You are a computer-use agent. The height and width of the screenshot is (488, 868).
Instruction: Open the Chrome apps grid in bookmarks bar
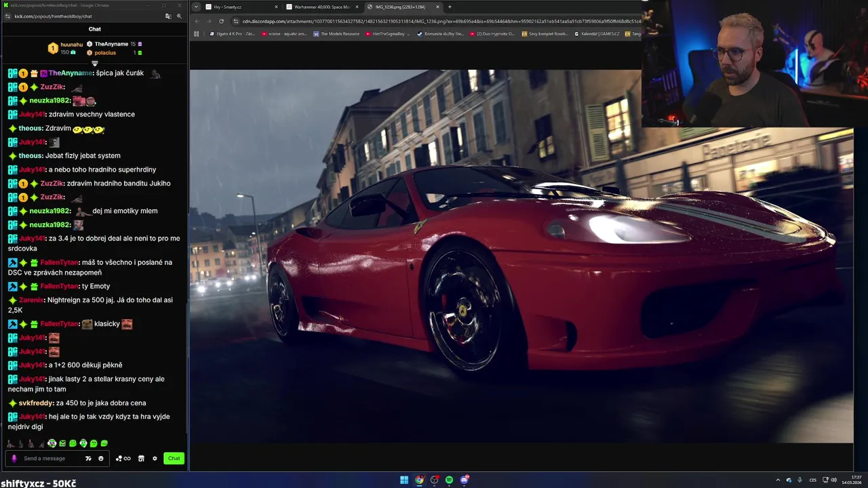tap(196, 33)
